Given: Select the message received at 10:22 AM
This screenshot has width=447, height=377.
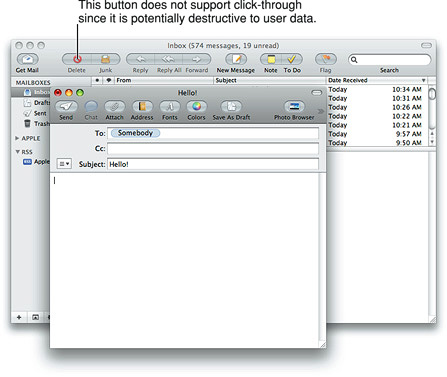Looking at the screenshot, I should (377, 116).
